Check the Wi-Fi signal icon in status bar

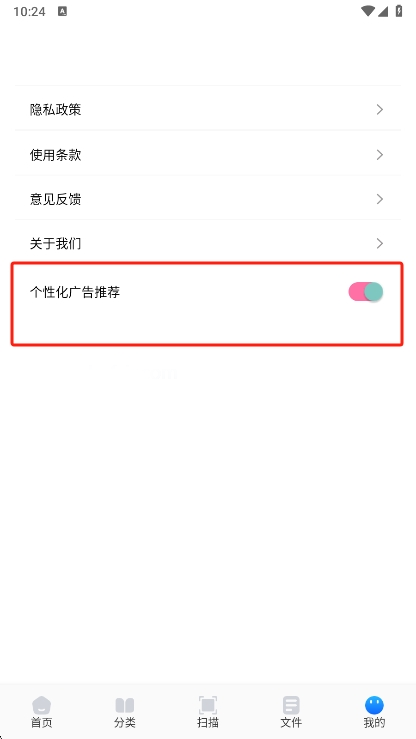coord(367,11)
